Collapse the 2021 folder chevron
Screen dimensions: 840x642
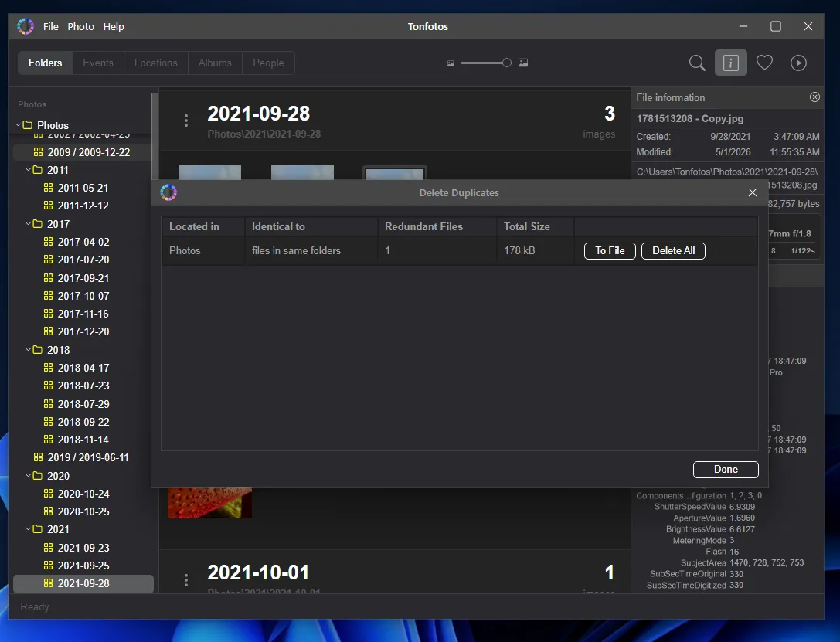[29, 529]
